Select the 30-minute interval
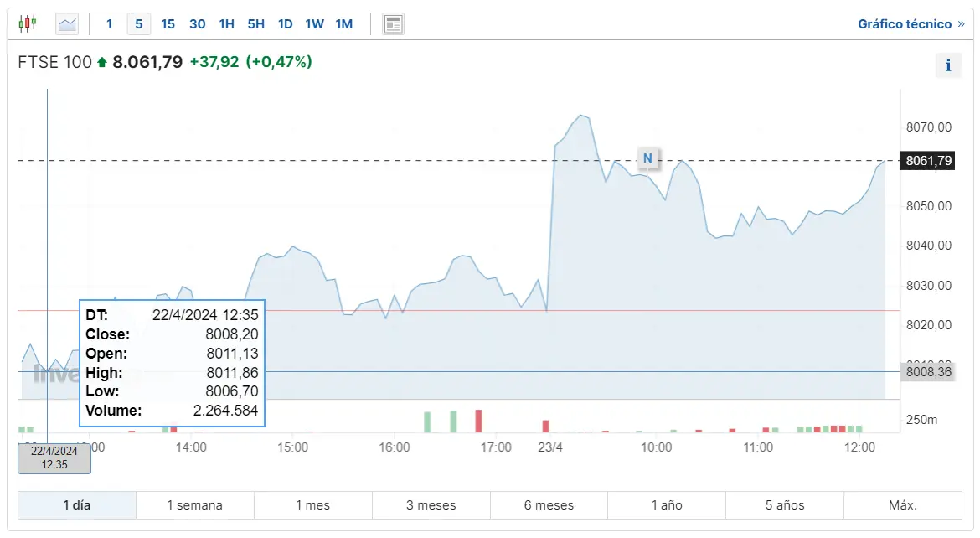 197,23
